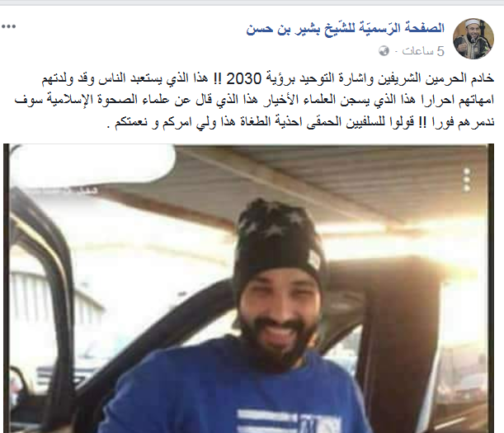Click the public globe privacy icon
The image size is (504, 433).
384,51
